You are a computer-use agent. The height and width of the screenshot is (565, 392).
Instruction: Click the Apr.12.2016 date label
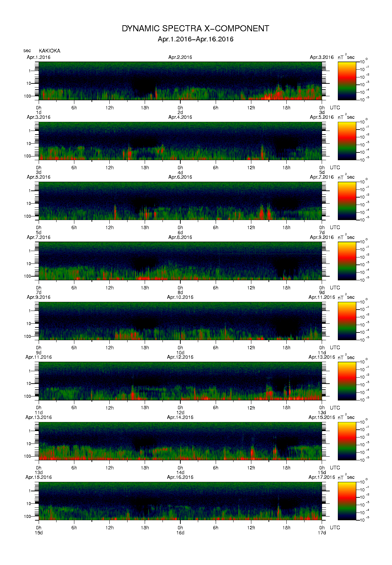tap(180, 357)
